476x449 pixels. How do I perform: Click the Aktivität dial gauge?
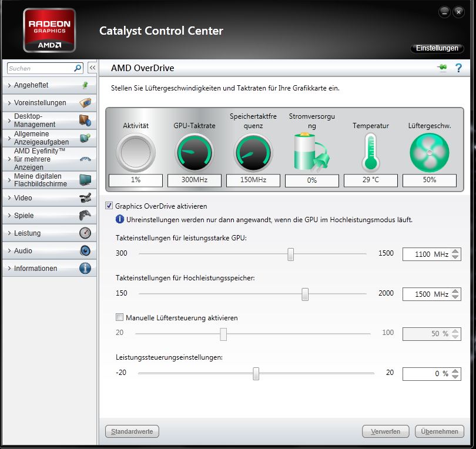point(136,153)
